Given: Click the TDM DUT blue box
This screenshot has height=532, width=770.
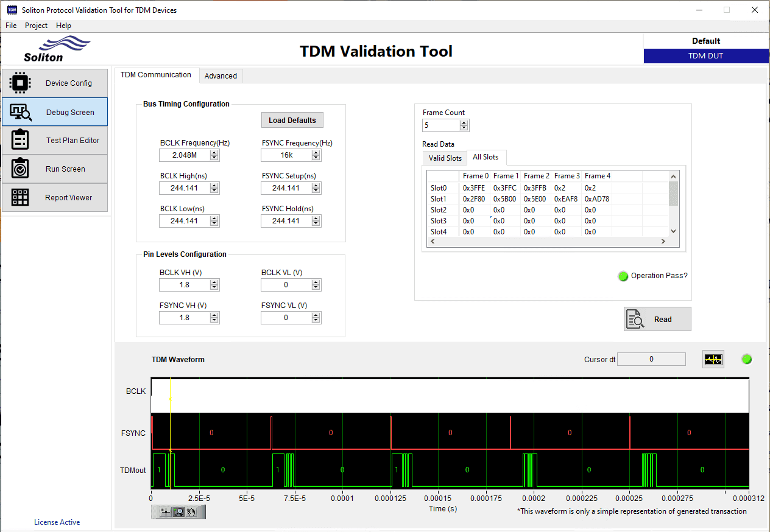Looking at the screenshot, I should [706, 55].
